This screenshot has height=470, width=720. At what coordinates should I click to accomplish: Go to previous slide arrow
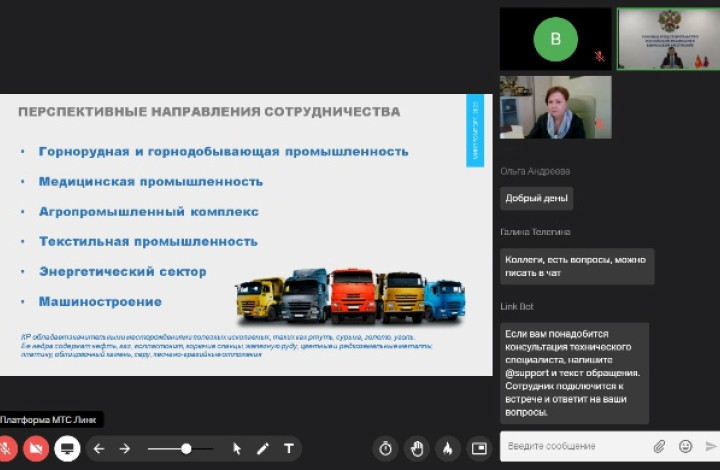click(x=99, y=449)
